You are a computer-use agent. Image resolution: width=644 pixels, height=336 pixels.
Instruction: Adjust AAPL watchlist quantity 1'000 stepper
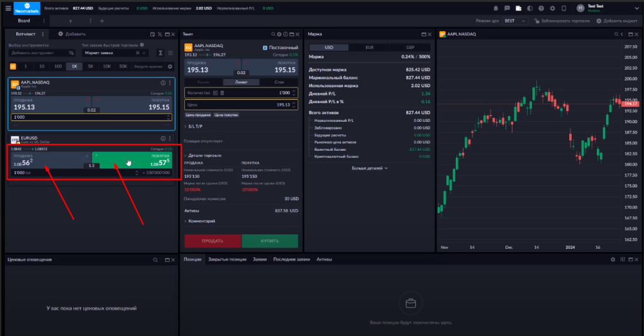click(169, 117)
